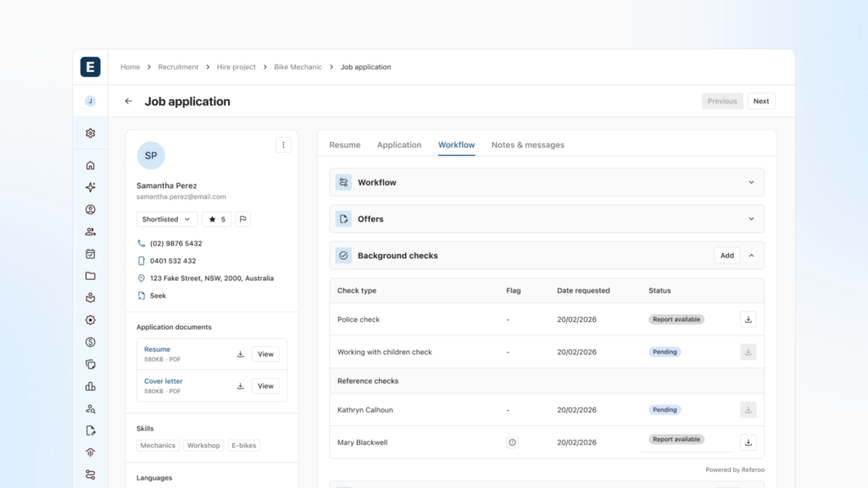The height and width of the screenshot is (488, 868).
Task: Click the star rating 5 button
Action: pos(216,219)
